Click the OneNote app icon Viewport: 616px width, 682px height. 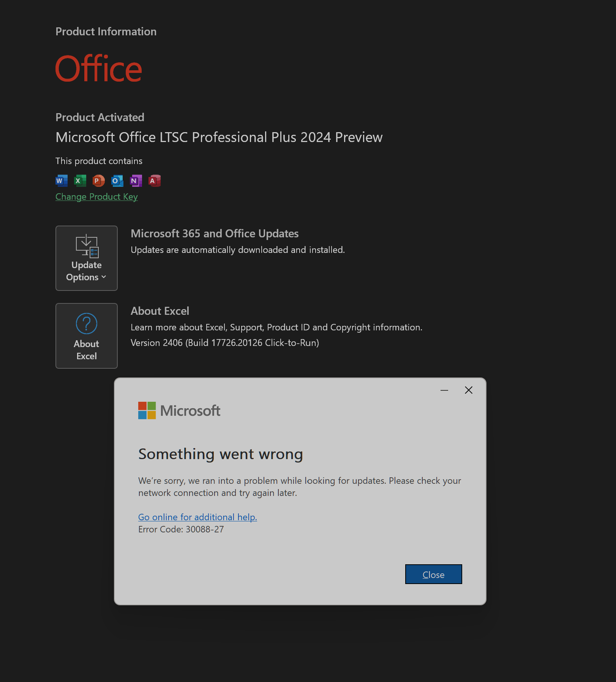coord(136,181)
